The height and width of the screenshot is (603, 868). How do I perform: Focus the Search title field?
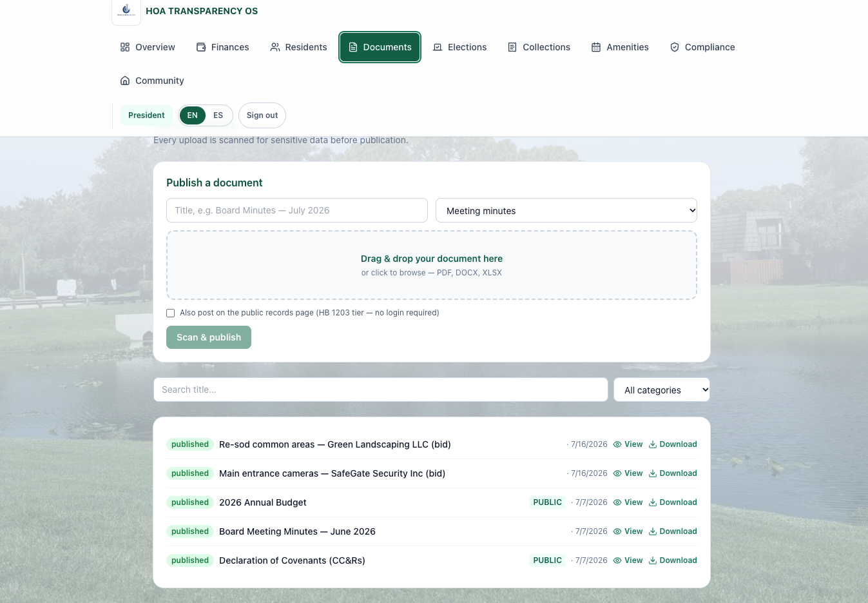point(381,390)
